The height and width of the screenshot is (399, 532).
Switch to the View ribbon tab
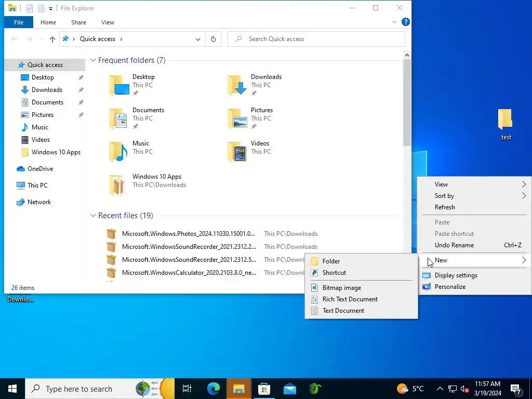[108, 22]
